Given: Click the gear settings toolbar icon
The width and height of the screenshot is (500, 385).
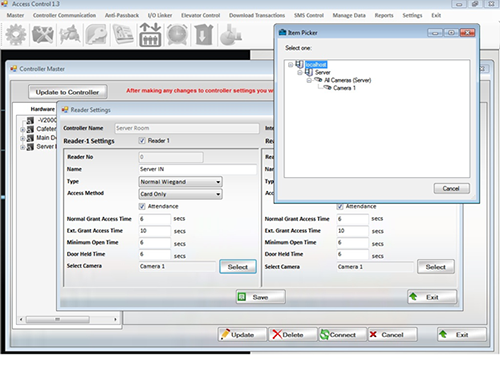Looking at the screenshot, I should 16,34.
